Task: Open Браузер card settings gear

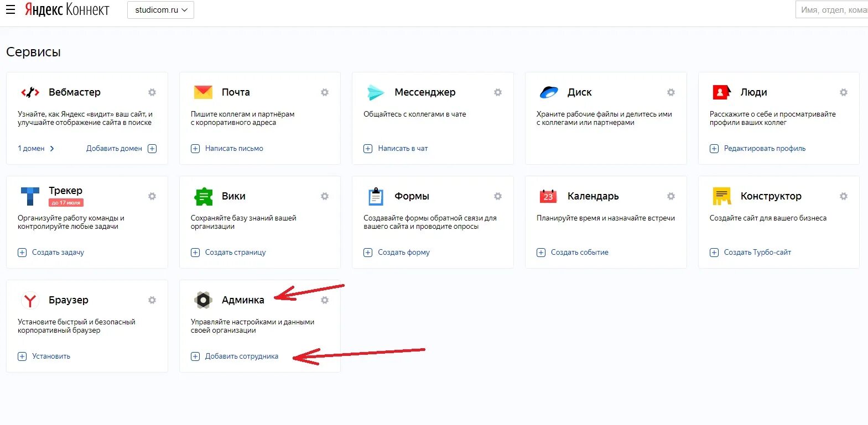Action: (152, 300)
